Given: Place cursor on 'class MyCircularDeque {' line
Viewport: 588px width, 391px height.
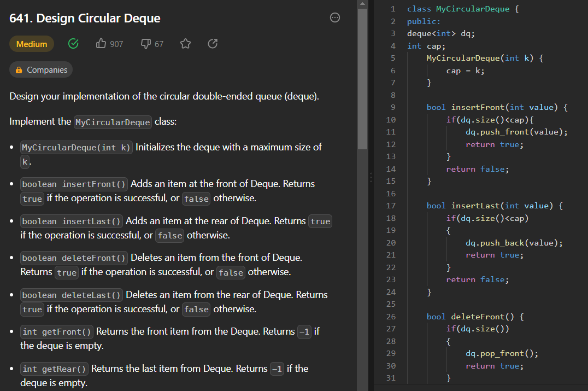Looking at the screenshot, I should click(463, 9).
